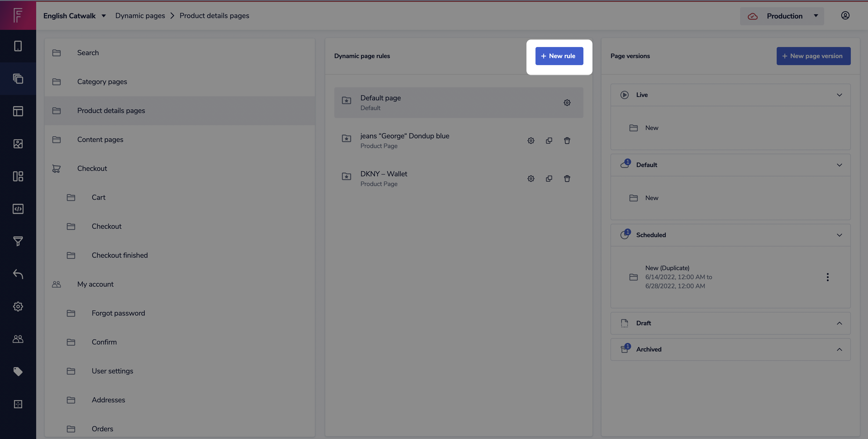Click New page version button

pos(813,56)
